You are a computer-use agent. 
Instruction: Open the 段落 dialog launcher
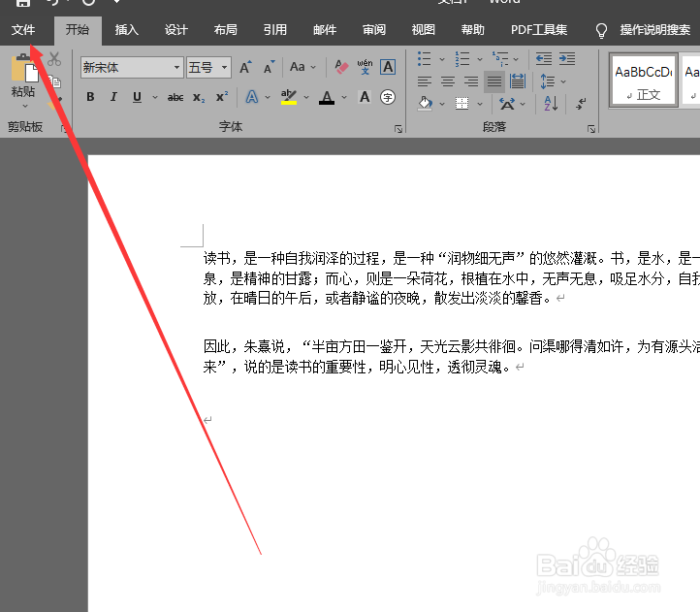591,129
